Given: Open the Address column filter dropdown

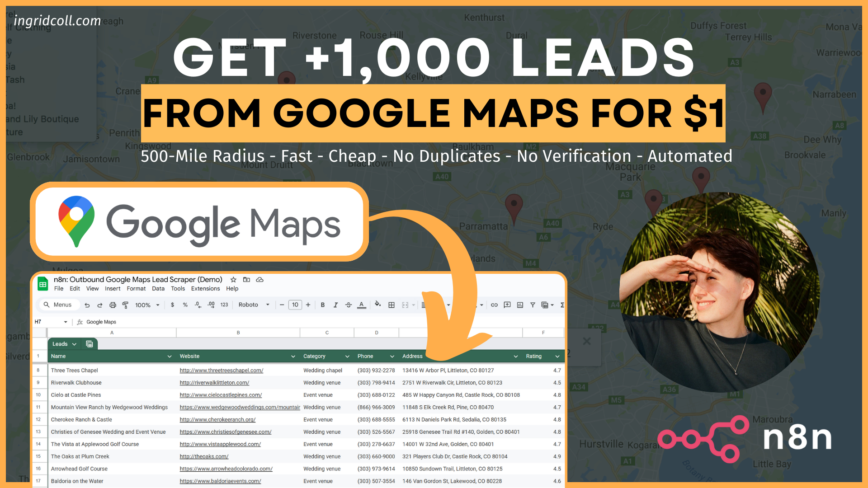Looking at the screenshot, I should pos(515,356).
